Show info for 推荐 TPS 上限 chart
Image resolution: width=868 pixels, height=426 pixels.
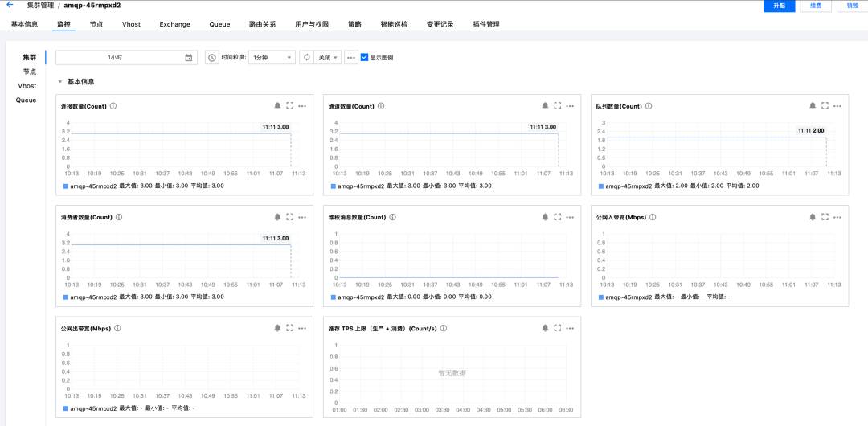[x=444, y=328]
